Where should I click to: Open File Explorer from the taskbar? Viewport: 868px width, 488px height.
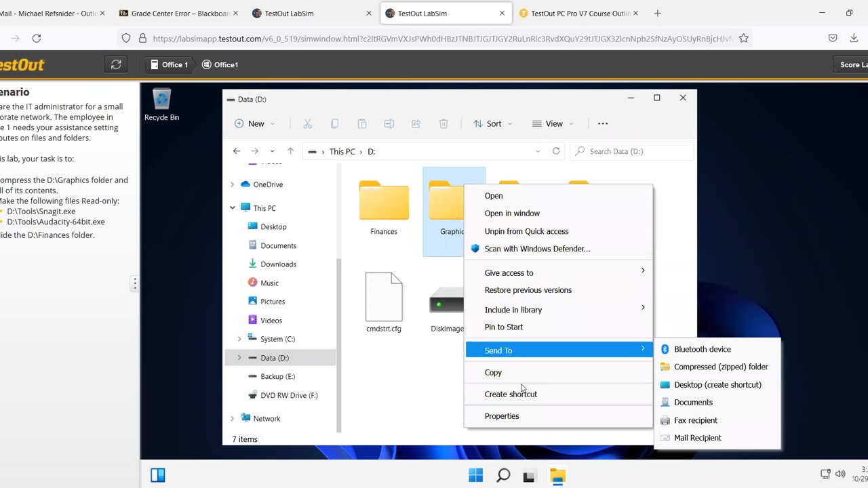click(557, 475)
